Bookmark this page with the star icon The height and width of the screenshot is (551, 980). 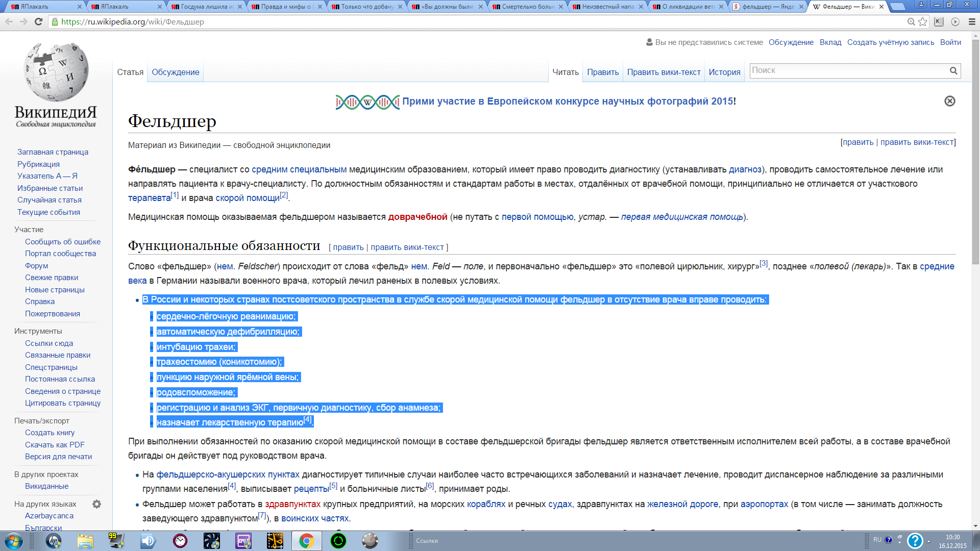922,22
